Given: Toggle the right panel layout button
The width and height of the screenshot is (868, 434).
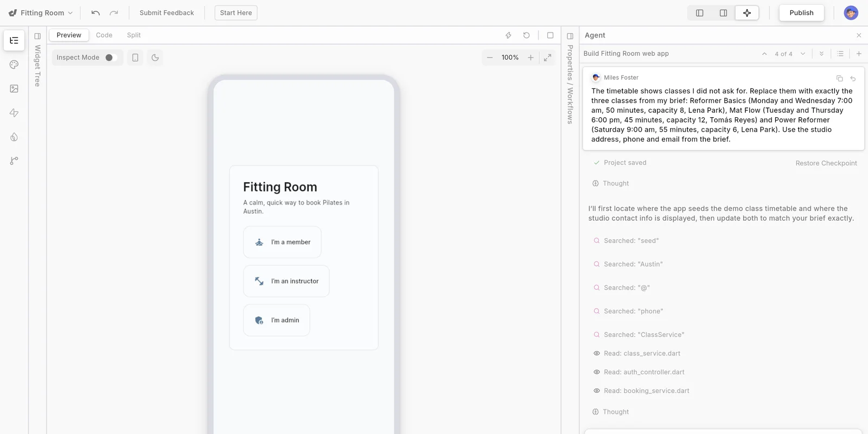Looking at the screenshot, I should tap(723, 13).
